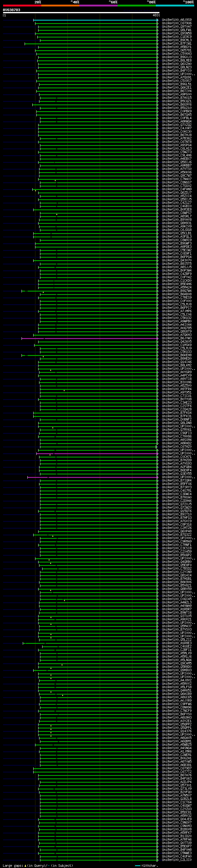Open hit UniRef100_Q42605
The image size is (197, 868).
click(177, 342)
